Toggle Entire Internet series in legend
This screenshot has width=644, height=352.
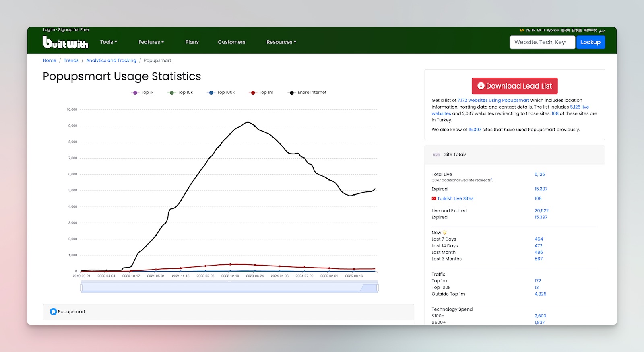(x=307, y=93)
